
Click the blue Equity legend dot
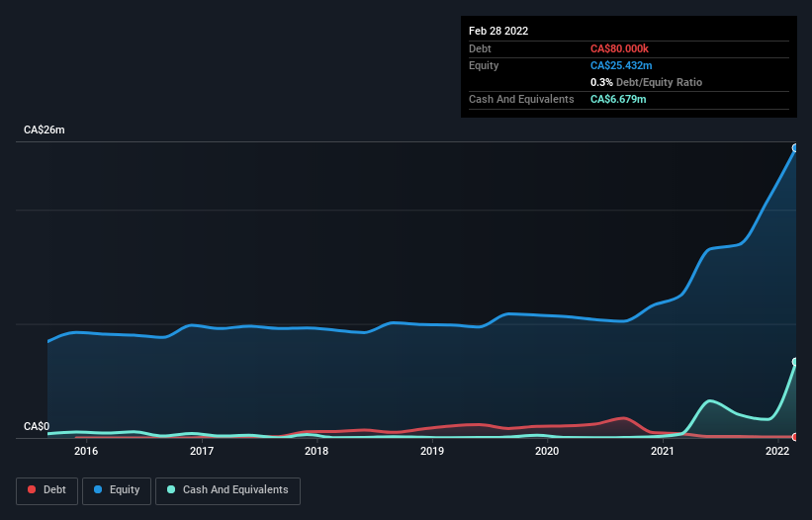click(x=98, y=489)
